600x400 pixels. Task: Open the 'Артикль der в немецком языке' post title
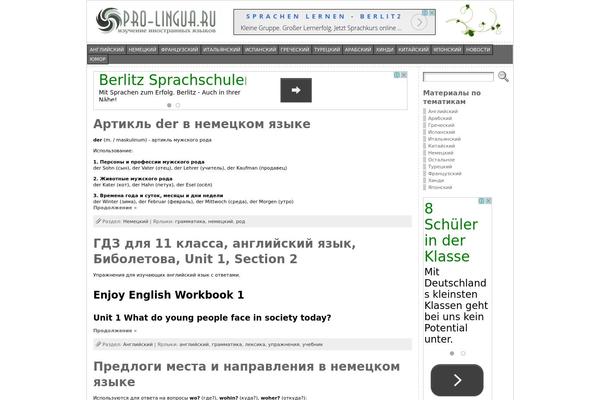point(202,124)
